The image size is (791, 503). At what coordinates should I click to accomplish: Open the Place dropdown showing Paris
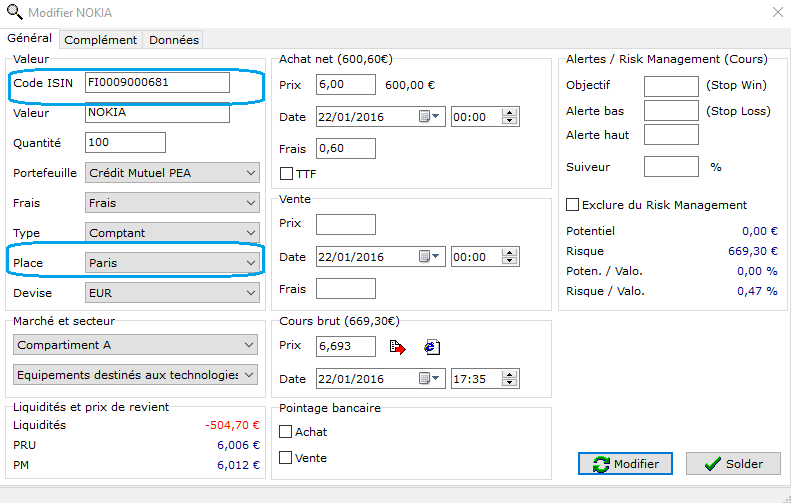click(172, 263)
